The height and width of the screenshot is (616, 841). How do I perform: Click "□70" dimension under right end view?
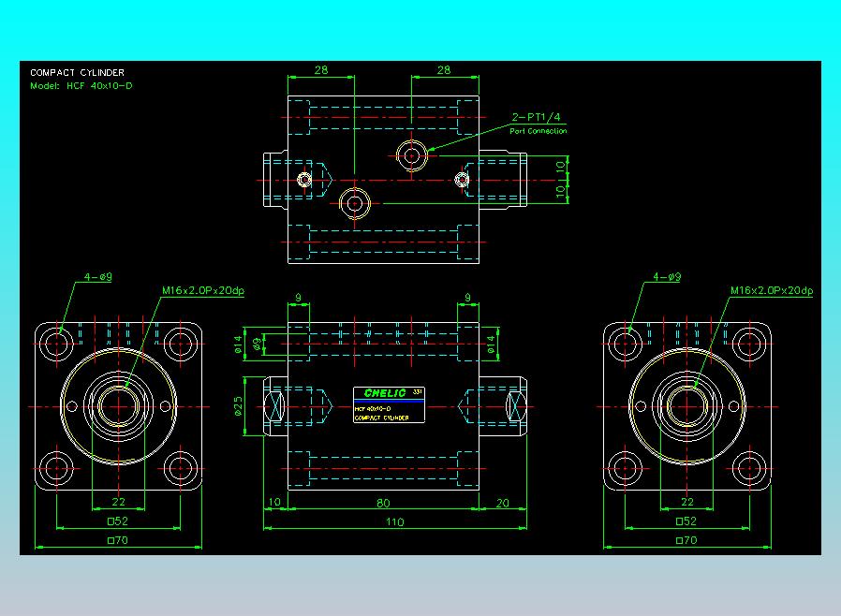click(x=686, y=540)
